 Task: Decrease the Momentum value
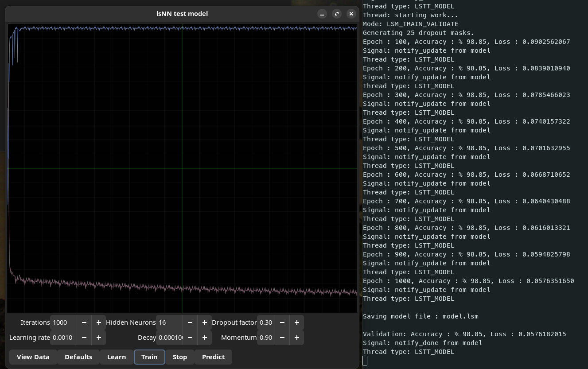[x=282, y=337]
